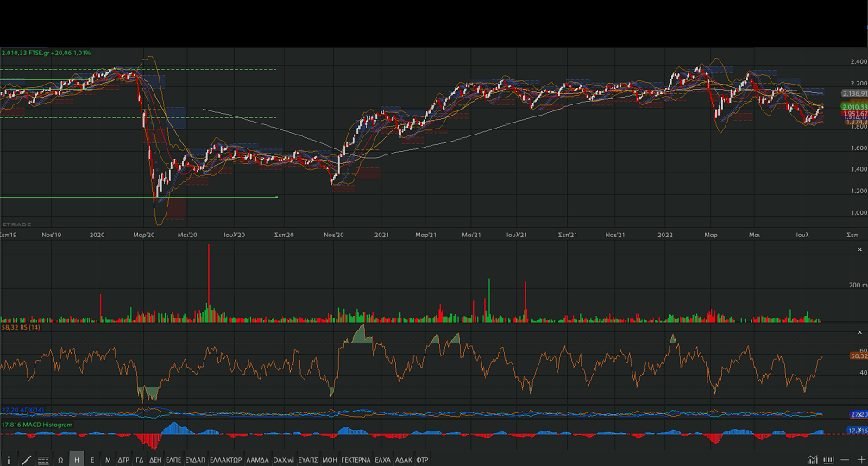Switch to the weekly E timeframe
This screenshot has width=868, height=466.
pos(92,460)
